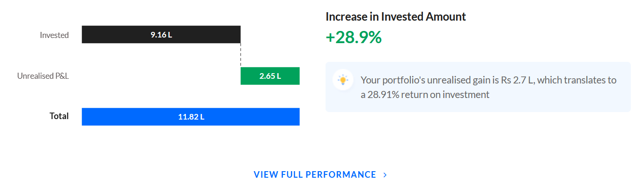Click the lightbulb insight icon
Viewport: 644px width, 196px height.
pyautogui.click(x=343, y=80)
